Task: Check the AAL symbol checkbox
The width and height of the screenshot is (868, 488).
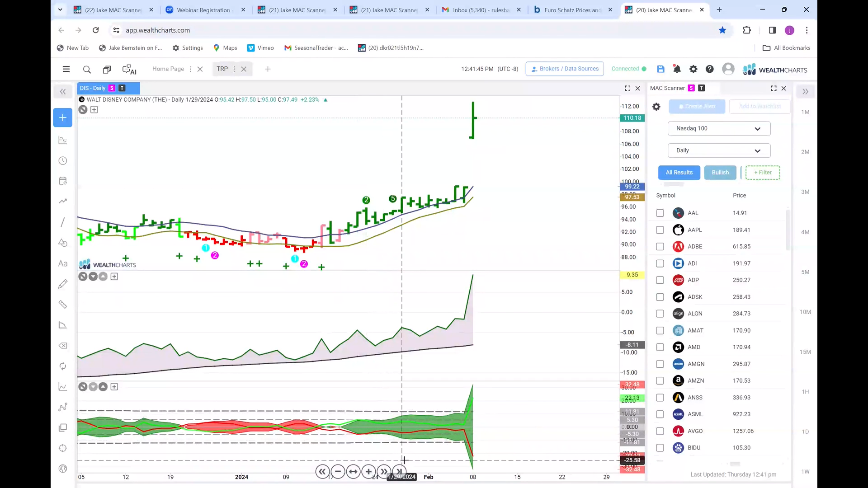Action: [x=660, y=213]
